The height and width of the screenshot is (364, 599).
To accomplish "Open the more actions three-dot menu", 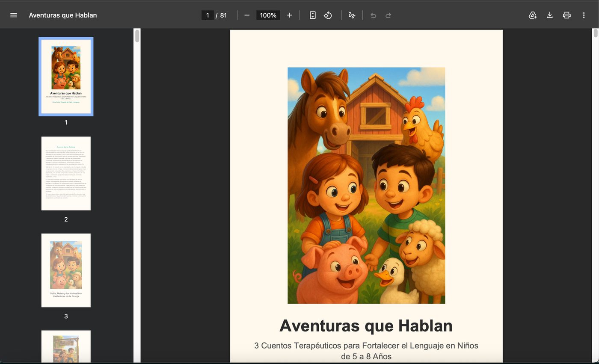I will click(x=584, y=15).
